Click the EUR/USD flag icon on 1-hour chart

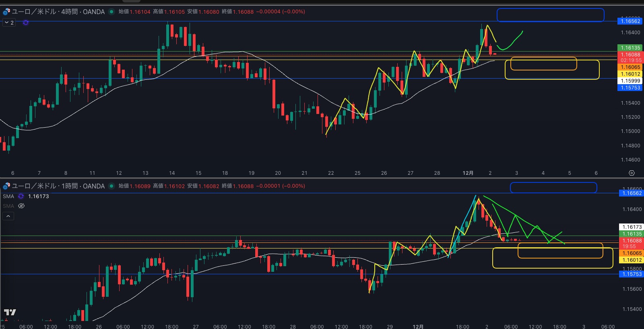coord(6,186)
